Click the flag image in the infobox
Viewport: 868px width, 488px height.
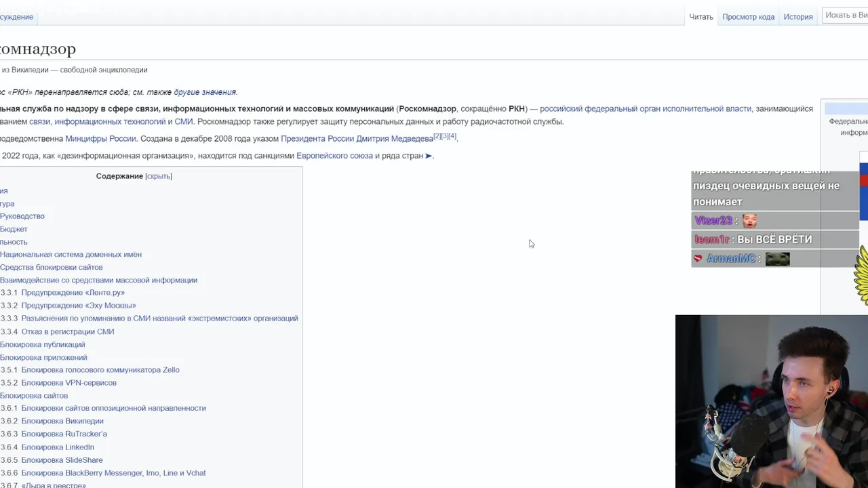click(864, 186)
